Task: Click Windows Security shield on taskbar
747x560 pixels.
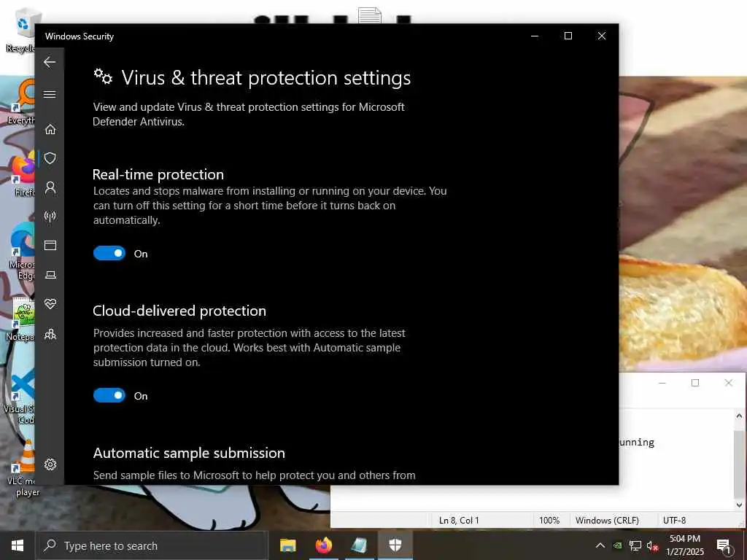Action: click(x=395, y=545)
